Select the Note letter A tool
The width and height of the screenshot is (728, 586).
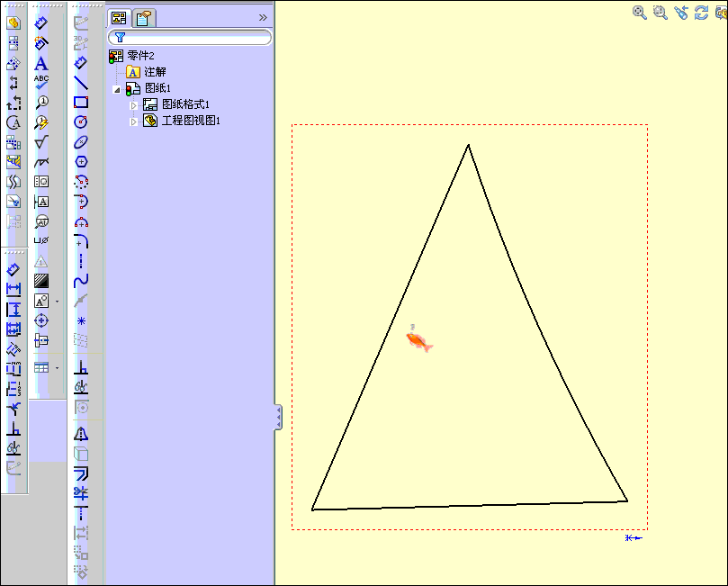(x=40, y=63)
